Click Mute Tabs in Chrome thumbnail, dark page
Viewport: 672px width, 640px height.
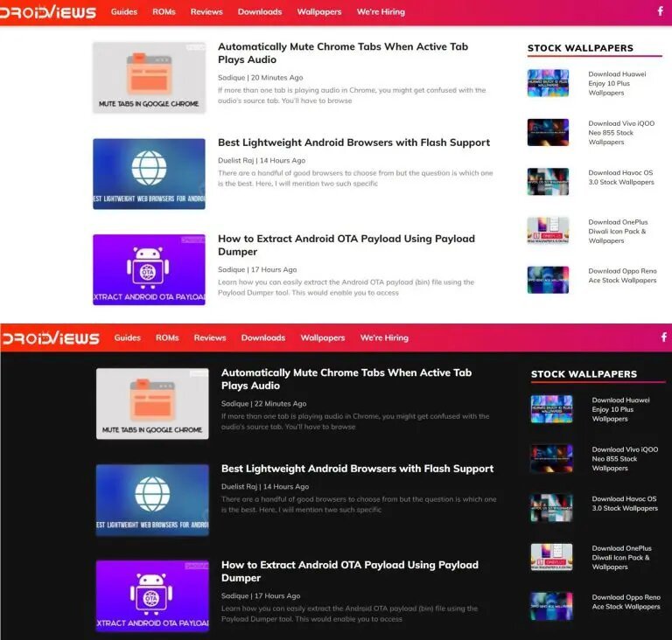coord(152,403)
